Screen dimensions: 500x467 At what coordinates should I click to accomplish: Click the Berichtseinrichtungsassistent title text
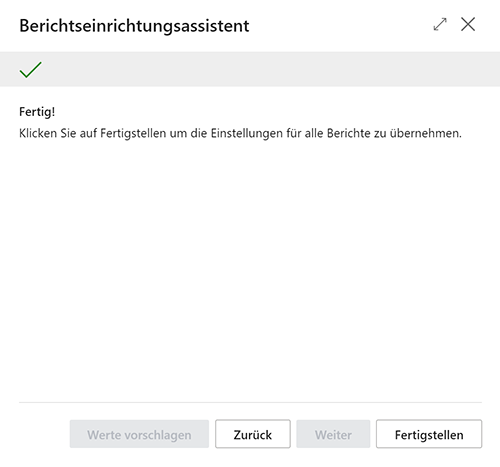134,26
